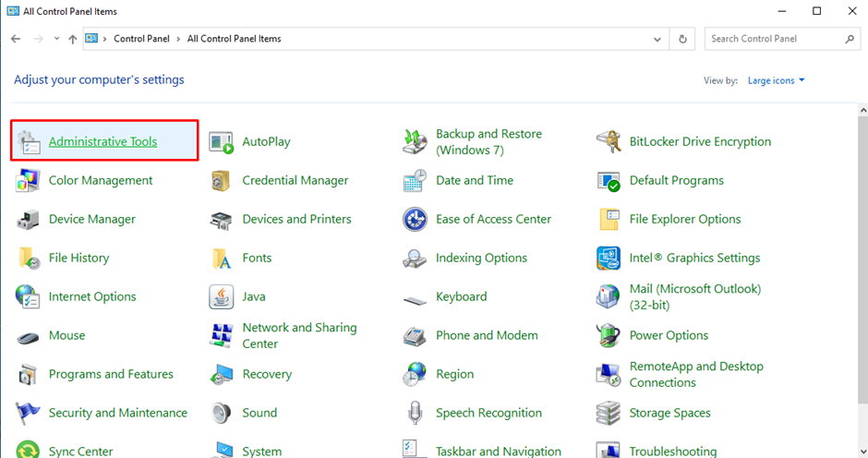The height and width of the screenshot is (458, 868).
Task: Open the Fonts folder icon
Action: 222,258
